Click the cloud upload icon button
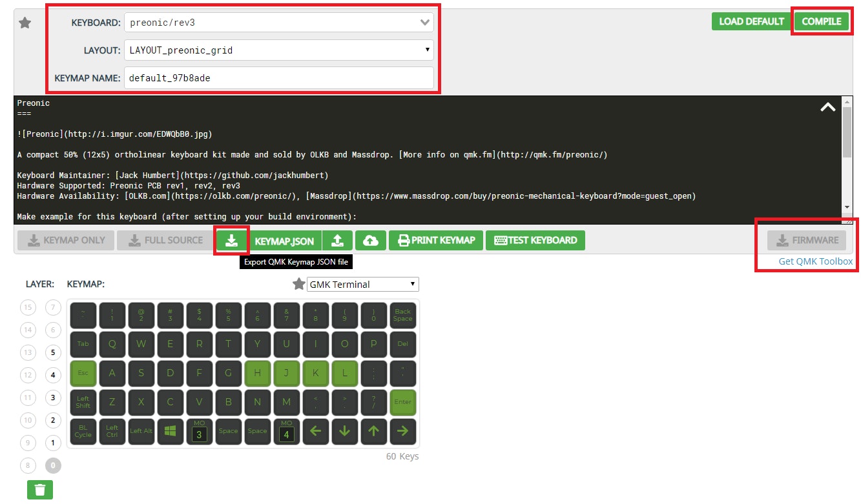This screenshot has width=861, height=504. coord(370,241)
